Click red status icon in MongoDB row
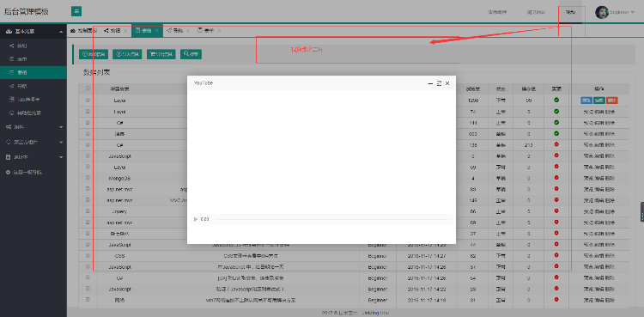Screen dimensions: 644x317 coord(556,178)
